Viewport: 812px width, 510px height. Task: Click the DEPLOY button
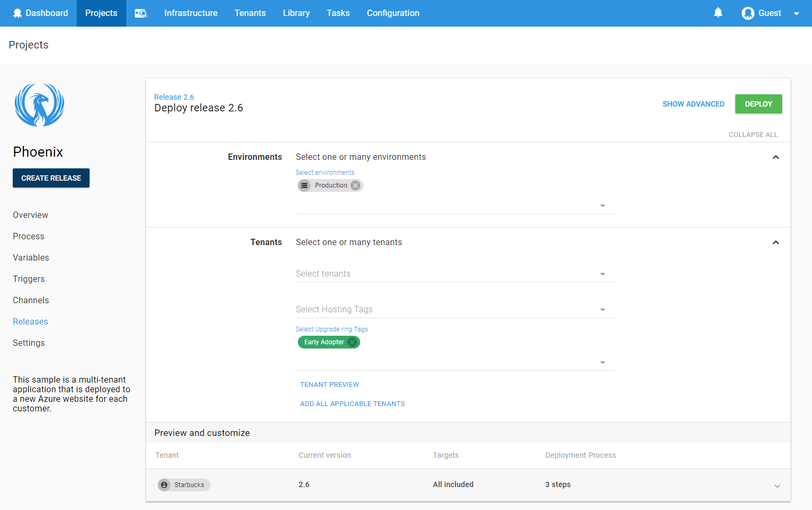tap(758, 104)
